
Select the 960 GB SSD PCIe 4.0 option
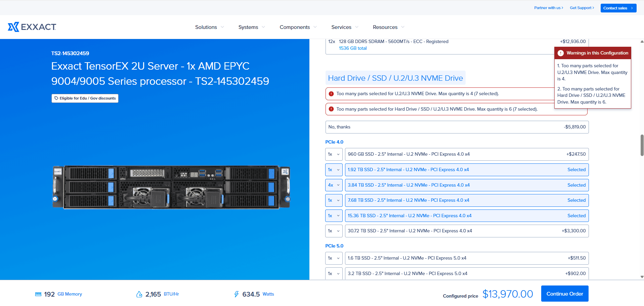467,154
